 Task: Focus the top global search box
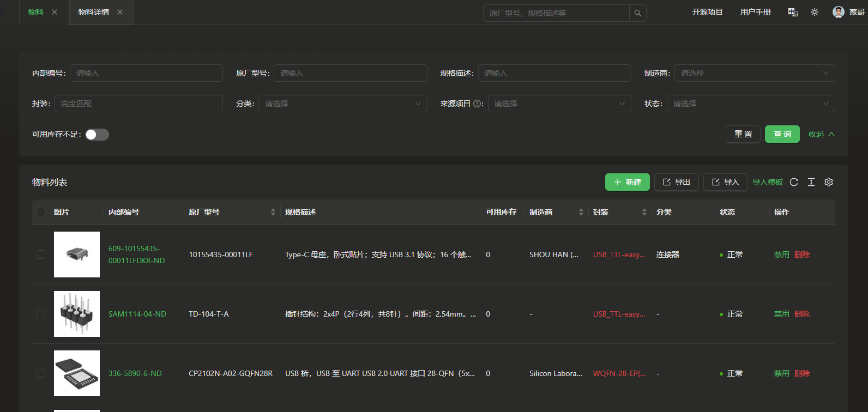coord(556,13)
